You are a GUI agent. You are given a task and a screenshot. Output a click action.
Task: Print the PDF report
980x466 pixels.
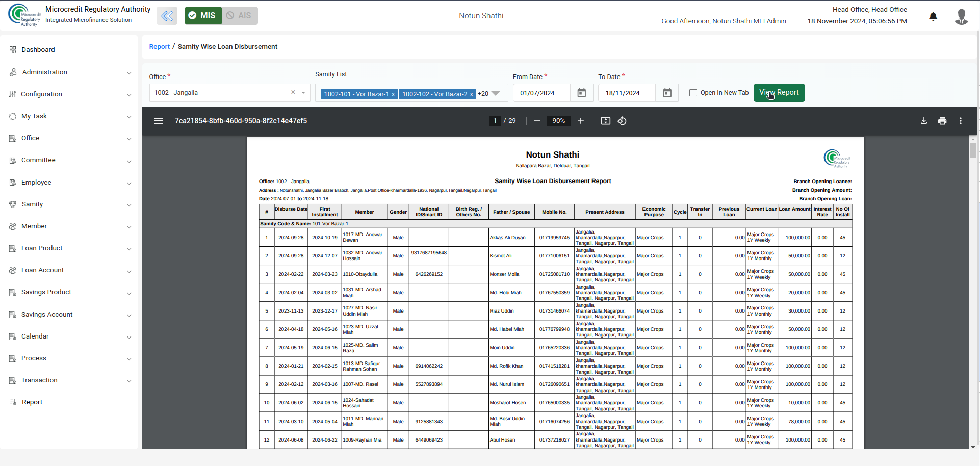coord(942,121)
